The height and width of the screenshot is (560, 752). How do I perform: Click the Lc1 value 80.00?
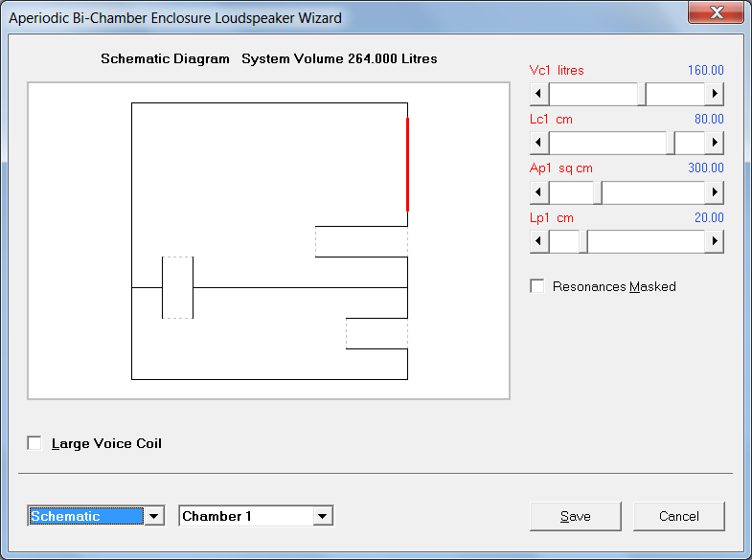pyautogui.click(x=709, y=119)
